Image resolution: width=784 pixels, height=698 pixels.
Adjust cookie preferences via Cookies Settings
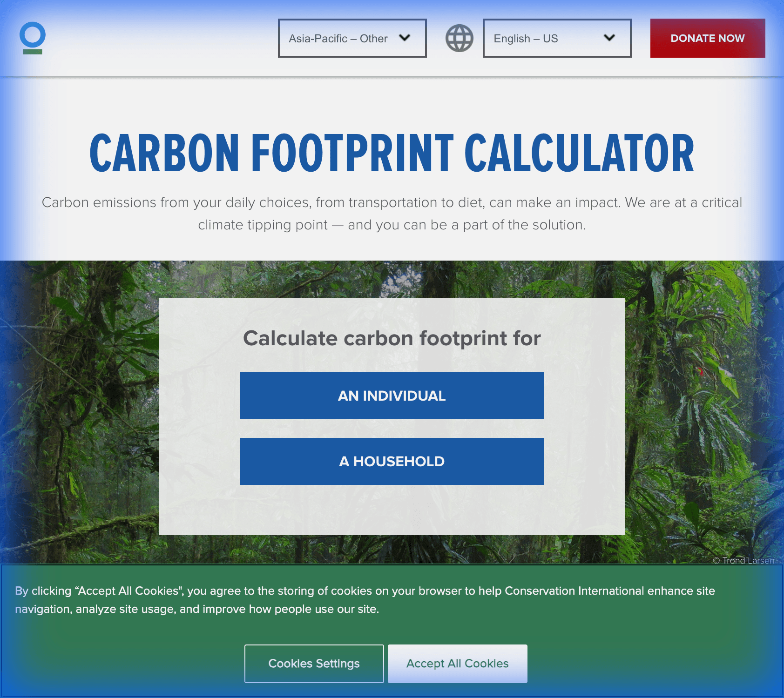tap(314, 663)
